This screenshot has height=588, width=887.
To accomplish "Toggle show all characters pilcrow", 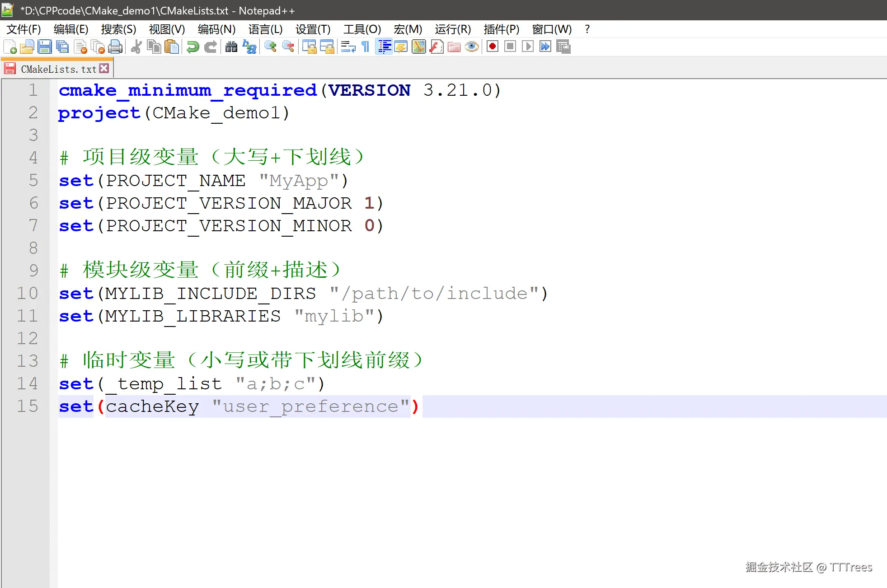I will pos(366,47).
